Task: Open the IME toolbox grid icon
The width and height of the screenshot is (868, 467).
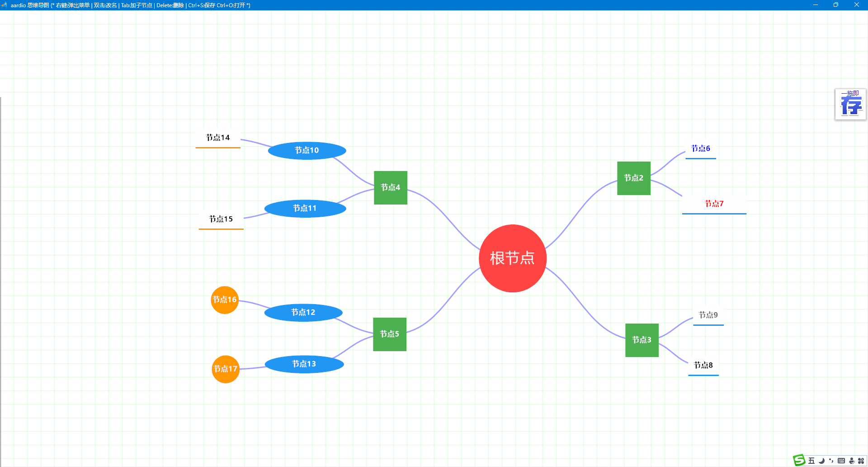Action: click(x=861, y=461)
